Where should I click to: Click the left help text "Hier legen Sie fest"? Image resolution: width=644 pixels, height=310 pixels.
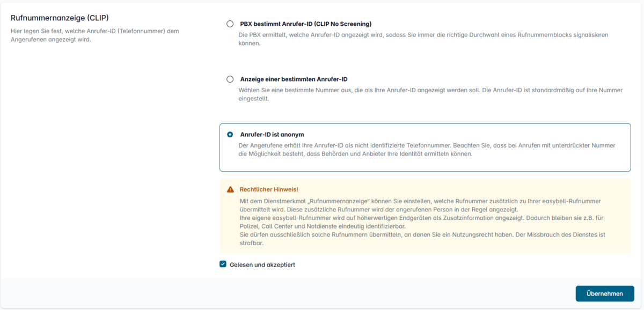coord(94,35)
